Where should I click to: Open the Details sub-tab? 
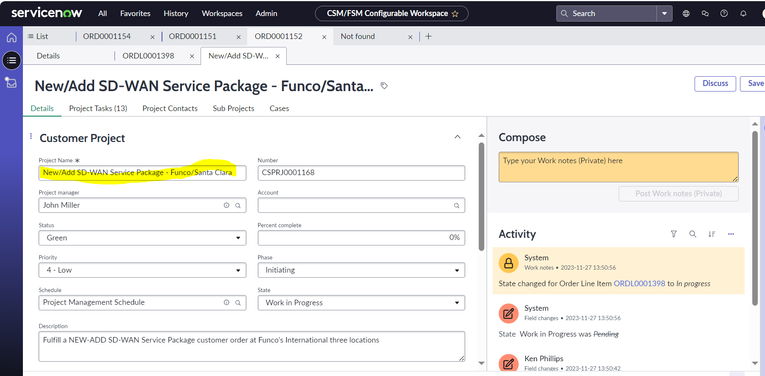48,56
